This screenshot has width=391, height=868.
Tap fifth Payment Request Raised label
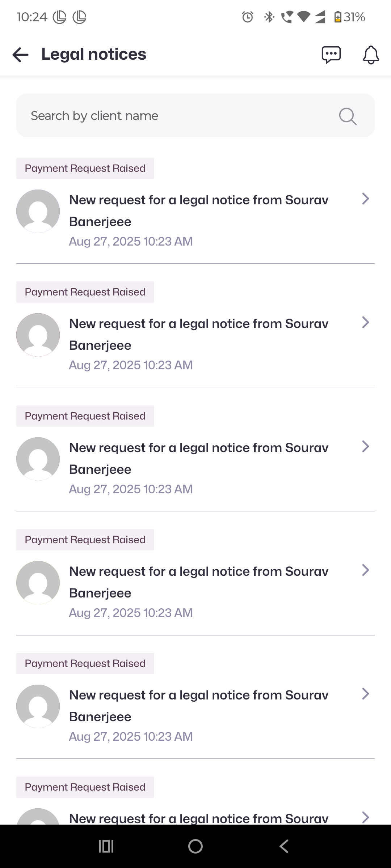point(85,664)
